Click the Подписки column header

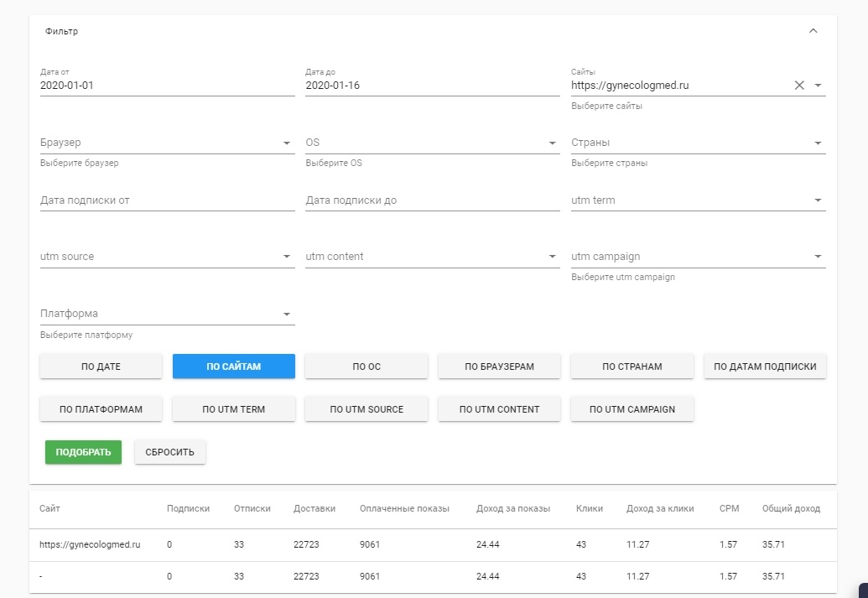point(188,508)
